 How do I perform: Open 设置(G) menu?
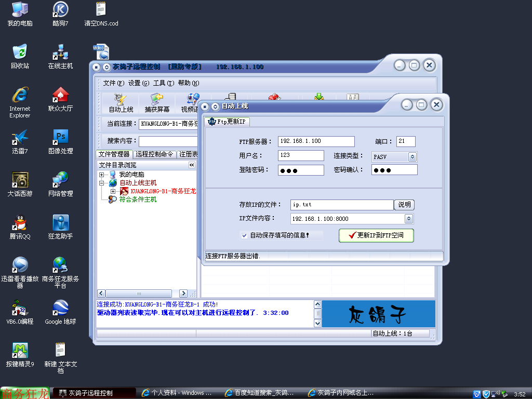coord(138,83)
